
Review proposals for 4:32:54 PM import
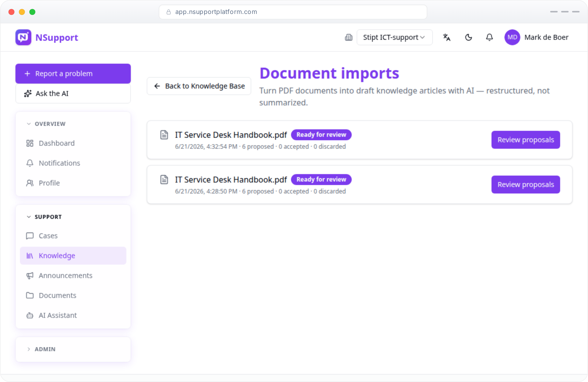pyautogui.click(x=526, y=140)
